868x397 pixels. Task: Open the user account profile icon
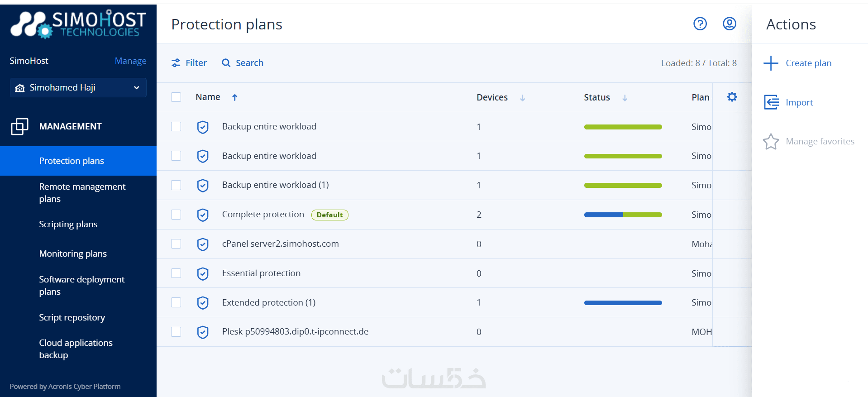(x=729, y=24)
